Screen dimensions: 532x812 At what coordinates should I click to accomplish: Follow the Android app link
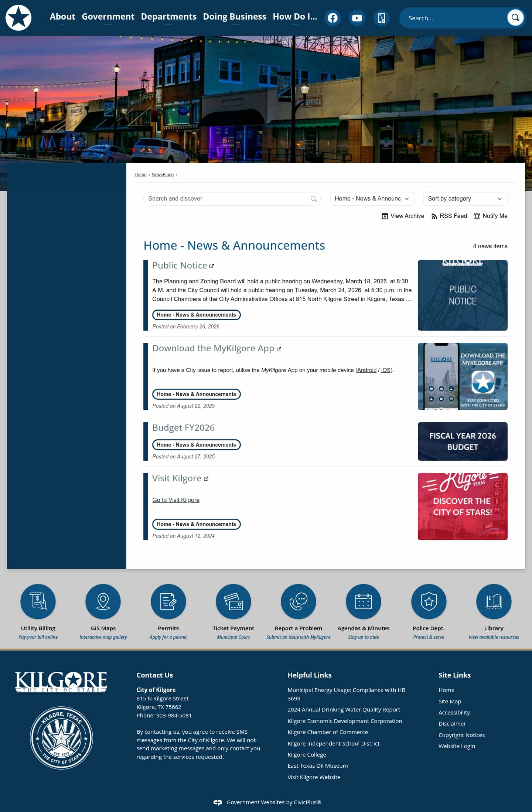click(366, 370)
